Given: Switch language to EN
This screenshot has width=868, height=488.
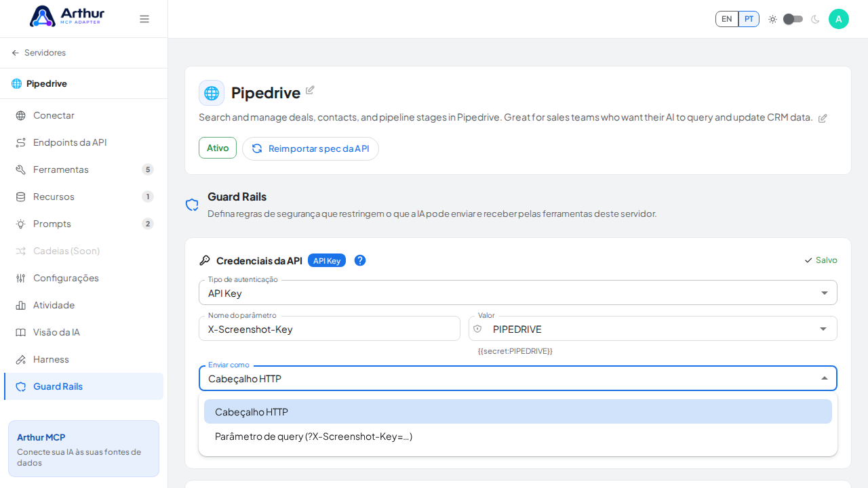Looking at the screenshot, I should coord(727,19).
